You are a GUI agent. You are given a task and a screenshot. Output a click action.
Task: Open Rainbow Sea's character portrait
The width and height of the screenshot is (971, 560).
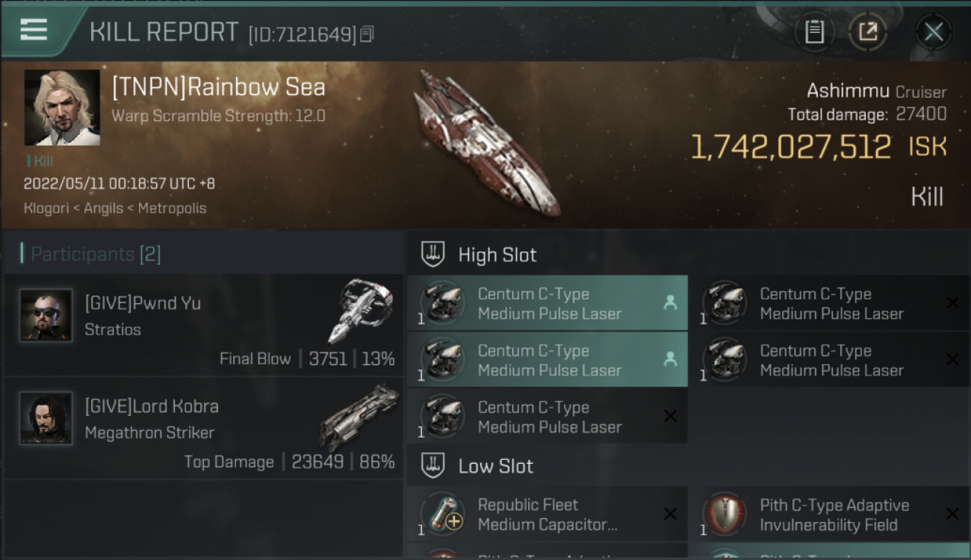(62, 108)
